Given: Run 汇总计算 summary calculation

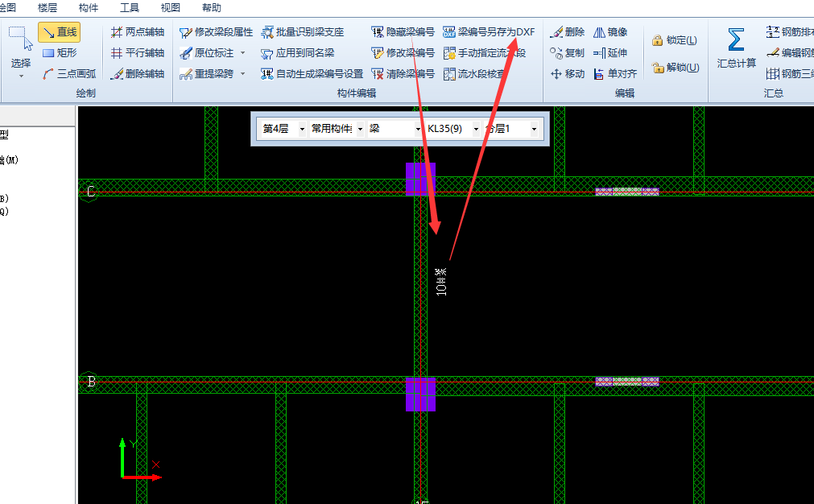Looking at the screenshot, I should coord(736,48).
